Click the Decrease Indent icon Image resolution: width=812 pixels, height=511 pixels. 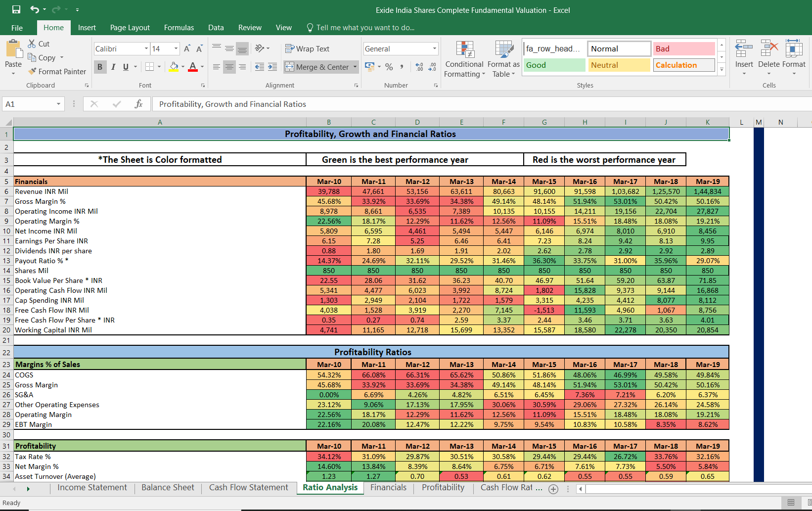click(x=259, y=67)
